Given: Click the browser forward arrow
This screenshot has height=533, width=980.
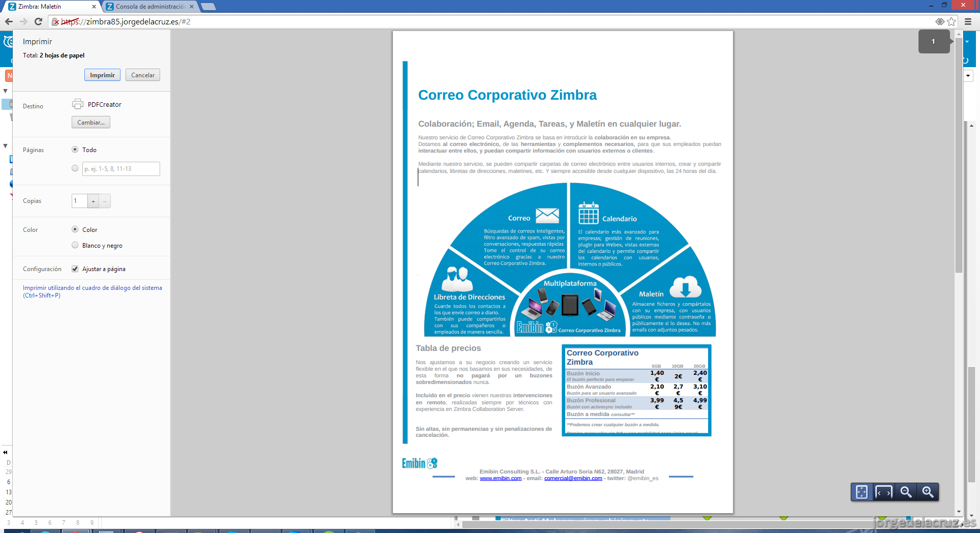Looking at the screenshot, I should tap(23, 21).
